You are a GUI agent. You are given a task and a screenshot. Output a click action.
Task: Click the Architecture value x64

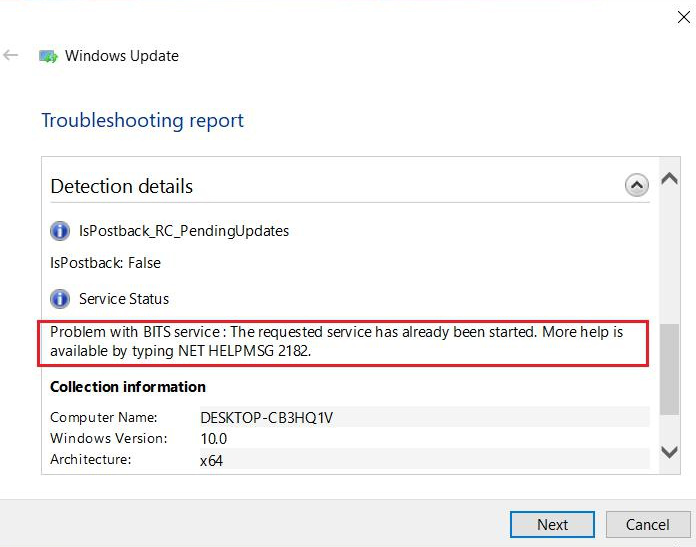(211, 461)
